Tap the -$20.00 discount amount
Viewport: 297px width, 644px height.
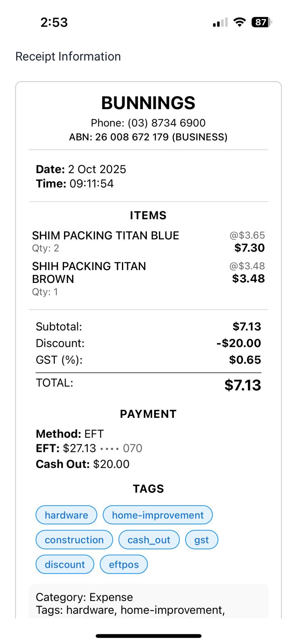239,343
